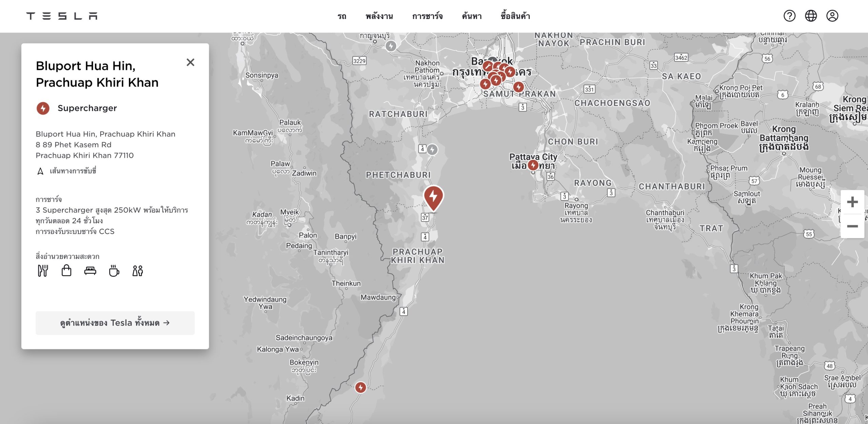Open the รถ menu
Viewport: 868px width, 424px height.
(x=342, y=16)
